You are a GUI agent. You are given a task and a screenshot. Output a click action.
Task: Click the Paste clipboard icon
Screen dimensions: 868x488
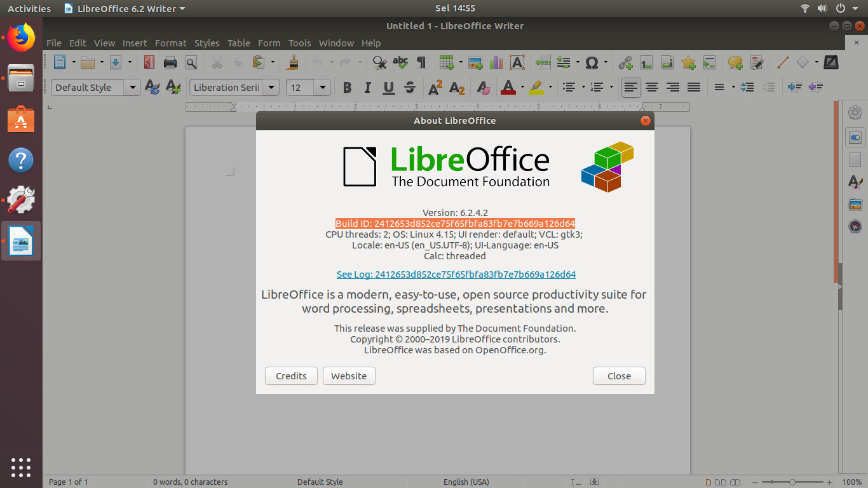click(x=258, y=62)
